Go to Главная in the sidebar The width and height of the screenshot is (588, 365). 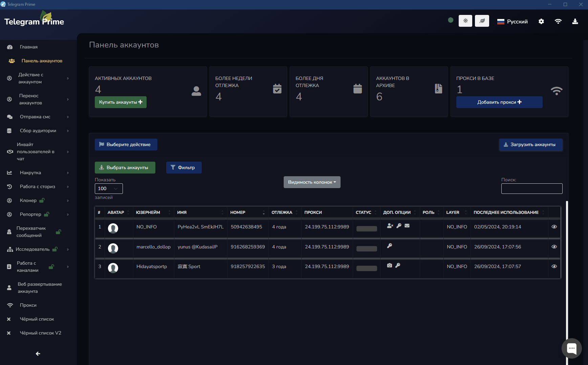(x=29, y=47)
